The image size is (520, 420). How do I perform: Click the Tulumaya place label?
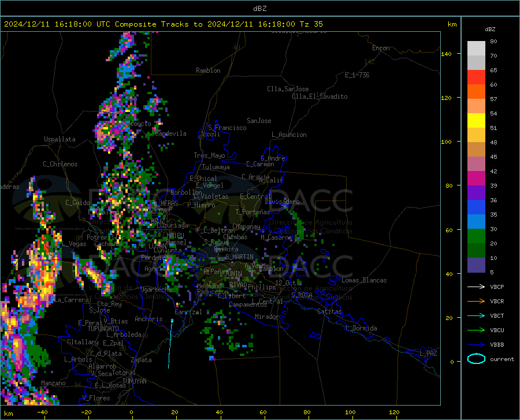point(216,167)
